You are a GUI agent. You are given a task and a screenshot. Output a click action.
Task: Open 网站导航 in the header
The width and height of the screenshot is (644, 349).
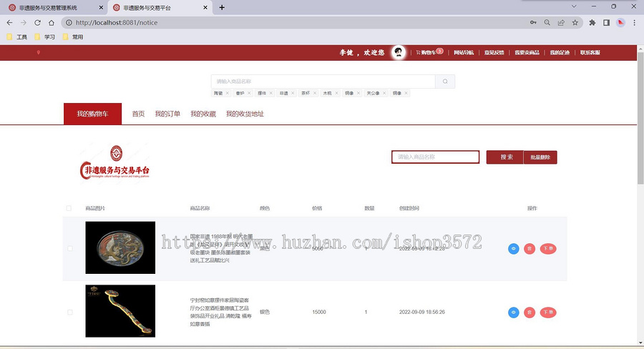[x=463, y=52]
